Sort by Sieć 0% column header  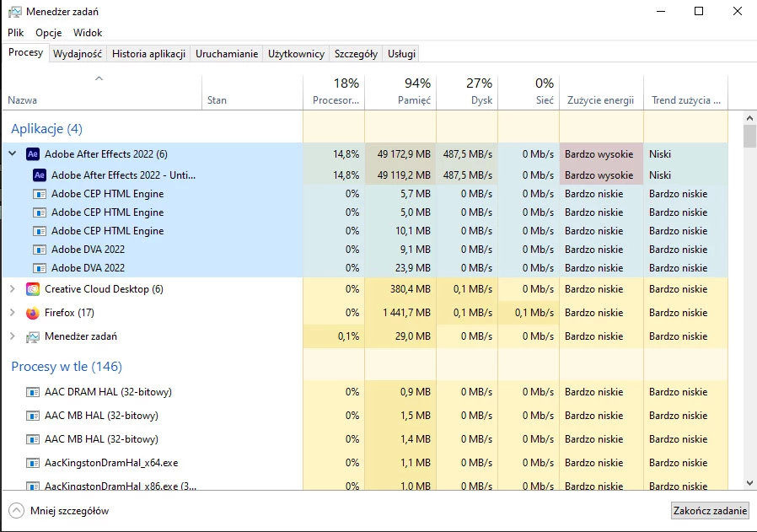529,93
